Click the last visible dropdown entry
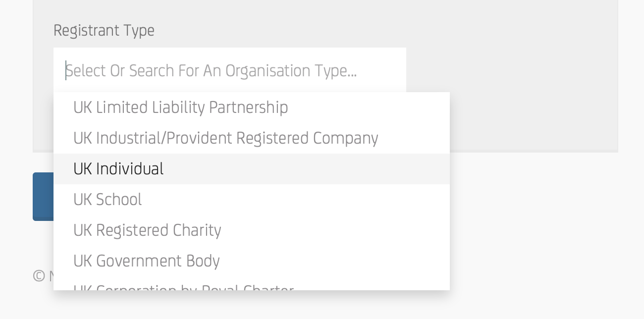 (183, 287)
